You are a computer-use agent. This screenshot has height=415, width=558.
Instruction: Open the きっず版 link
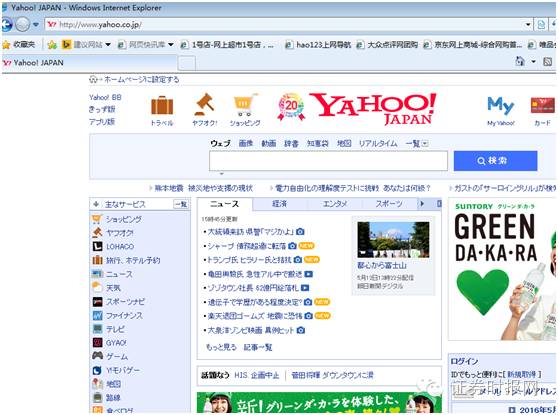coord(102,109)
